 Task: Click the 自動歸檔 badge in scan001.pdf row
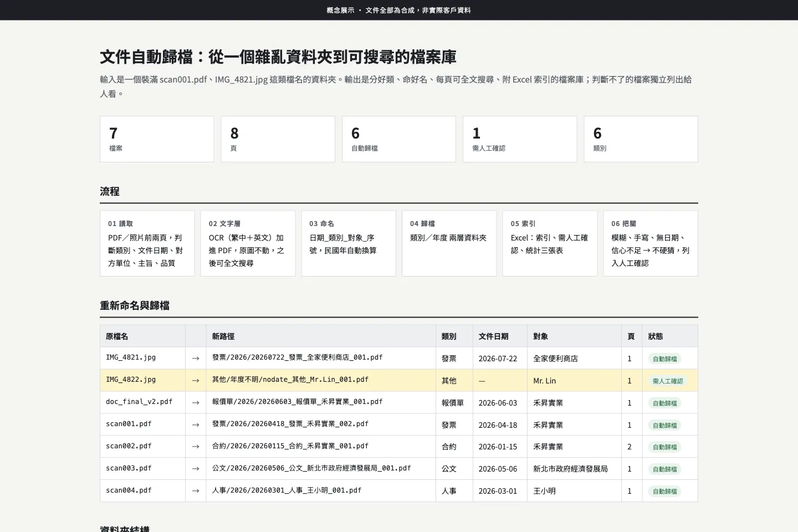point(664,425)
